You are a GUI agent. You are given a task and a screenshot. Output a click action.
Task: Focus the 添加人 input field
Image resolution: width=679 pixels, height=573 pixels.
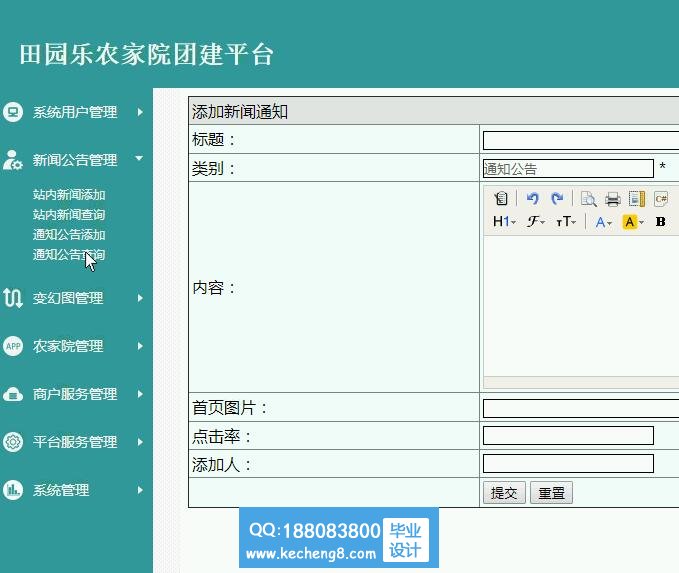click(568, 463)
